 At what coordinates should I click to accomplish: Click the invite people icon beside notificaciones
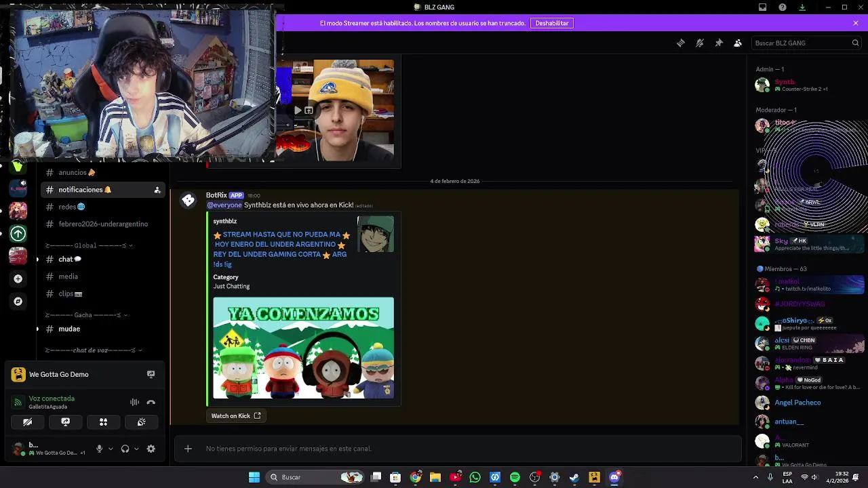[157, 190]
